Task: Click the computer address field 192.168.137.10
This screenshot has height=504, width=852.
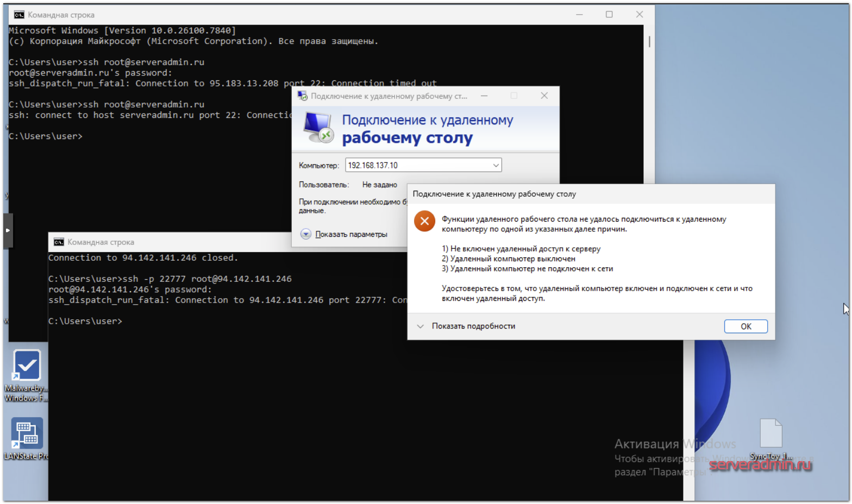Action: pyautogui.click(x=417, y=165)
